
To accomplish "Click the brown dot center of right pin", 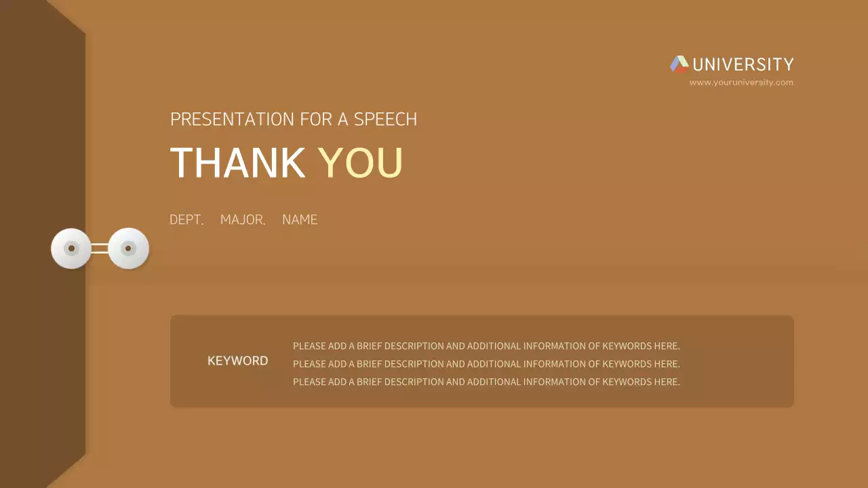I will (x=129, y=249).
